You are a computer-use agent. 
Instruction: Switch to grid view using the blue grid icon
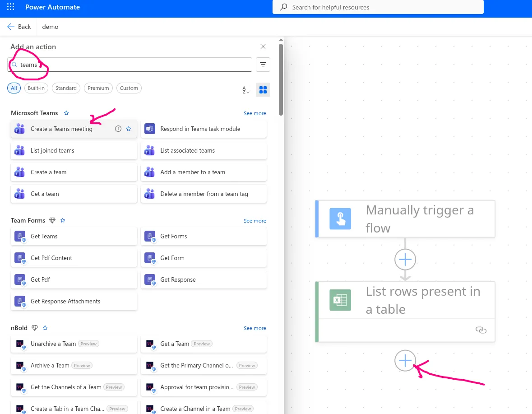[x=263, y=89]
